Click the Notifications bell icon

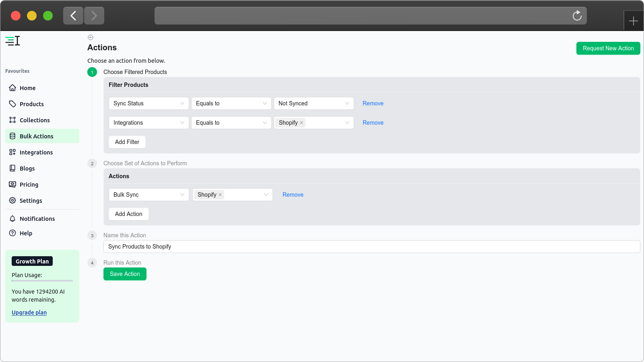12,218
